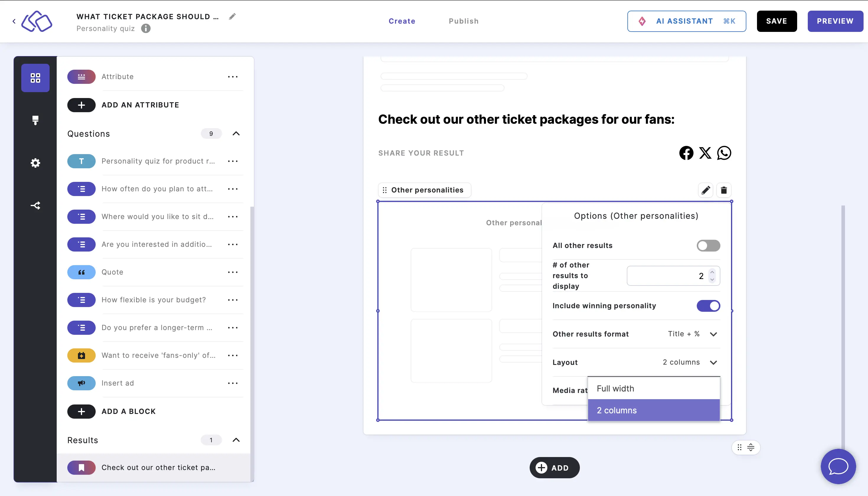
Task: Switch to the Create tab
Action: pyautogui.click(x=402, y=21)
